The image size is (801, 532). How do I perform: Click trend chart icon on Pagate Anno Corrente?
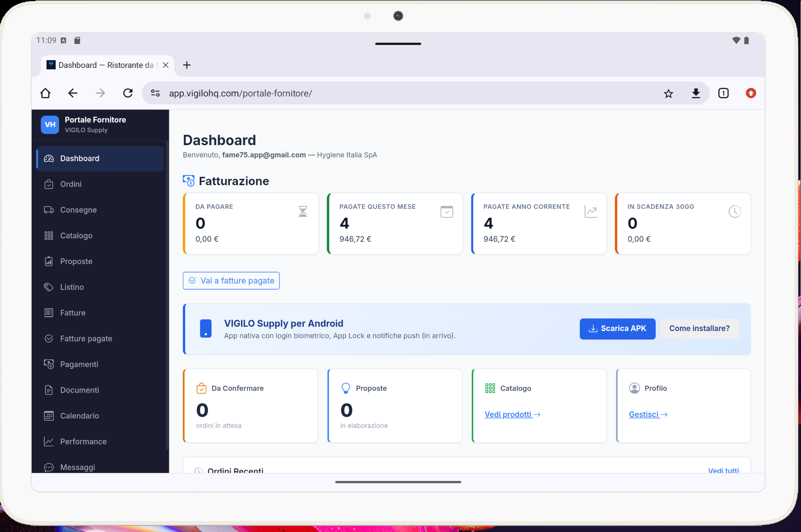tap(591, 212)
